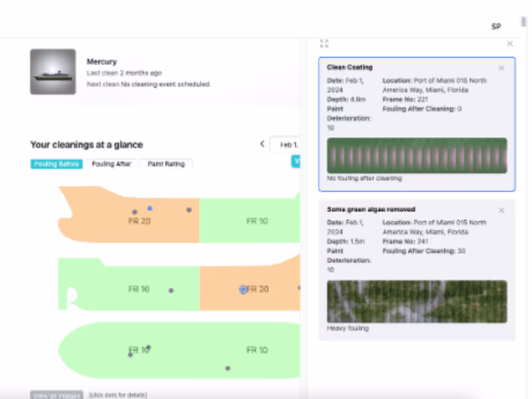Click the highlighted blue dot beside middle FR 20
The height and width of the screenshot is (399, 532).
[243, 289]
